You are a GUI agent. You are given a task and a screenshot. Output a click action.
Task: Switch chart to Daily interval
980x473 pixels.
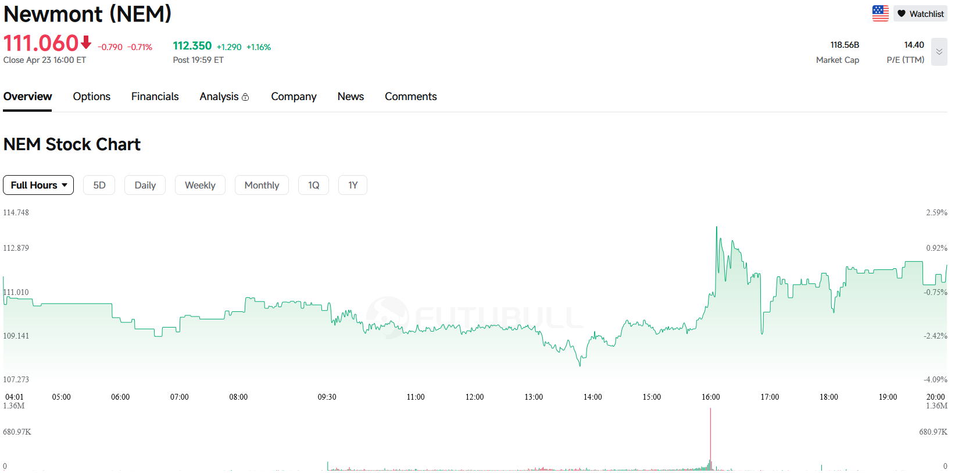point(145,185)
